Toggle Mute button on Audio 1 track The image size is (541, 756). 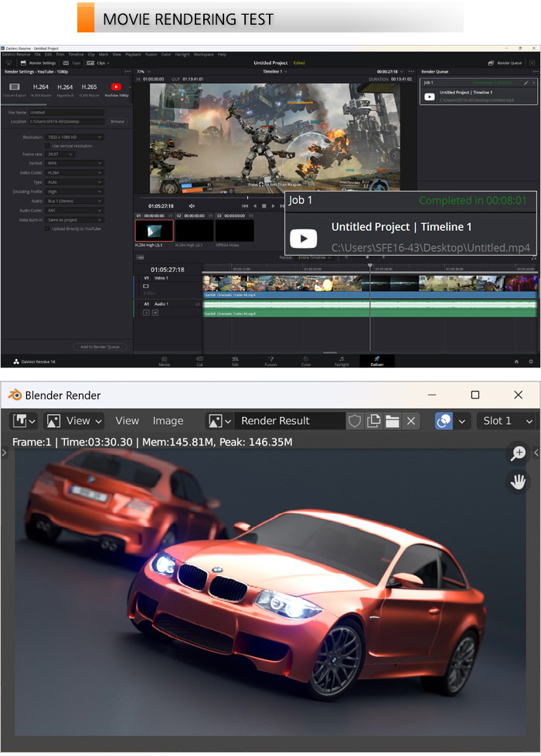[x=155, y=313]
